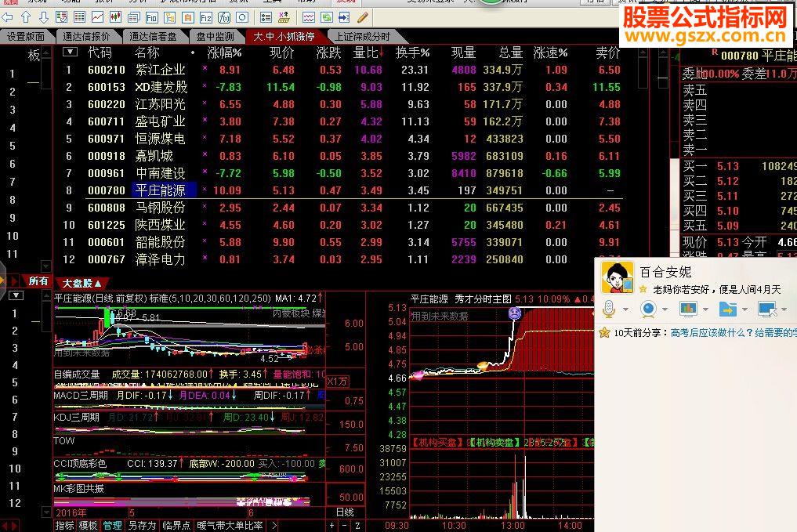The height and width of the screenshot is (532, 797).
Task: Open the shared link 高考后应该做什么
Action: [x=734, y=333]
